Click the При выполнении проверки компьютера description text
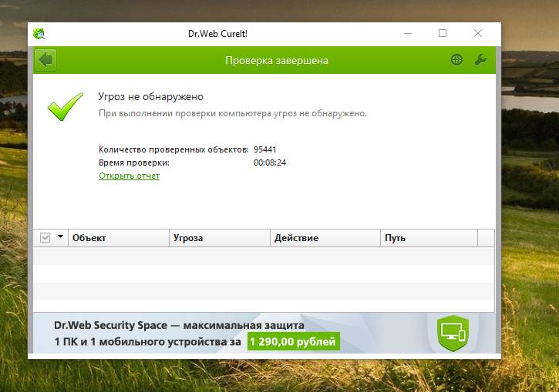 click(232, 113)
